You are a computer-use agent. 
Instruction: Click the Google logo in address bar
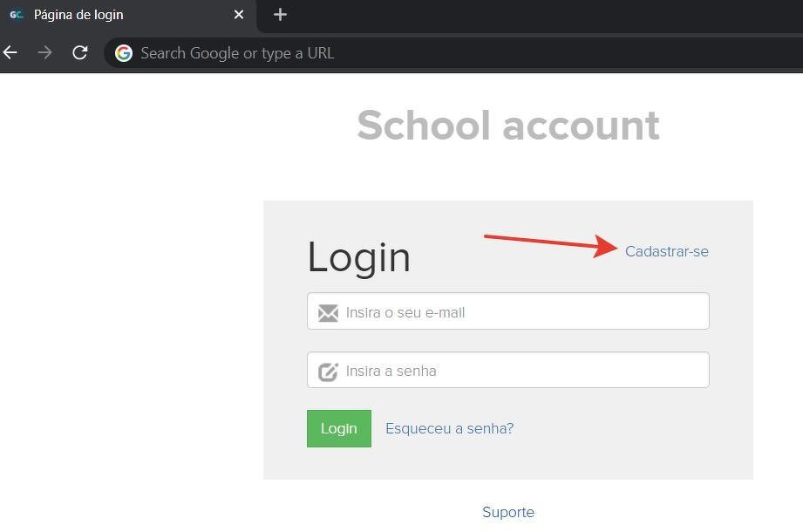[x=124, y=53]
